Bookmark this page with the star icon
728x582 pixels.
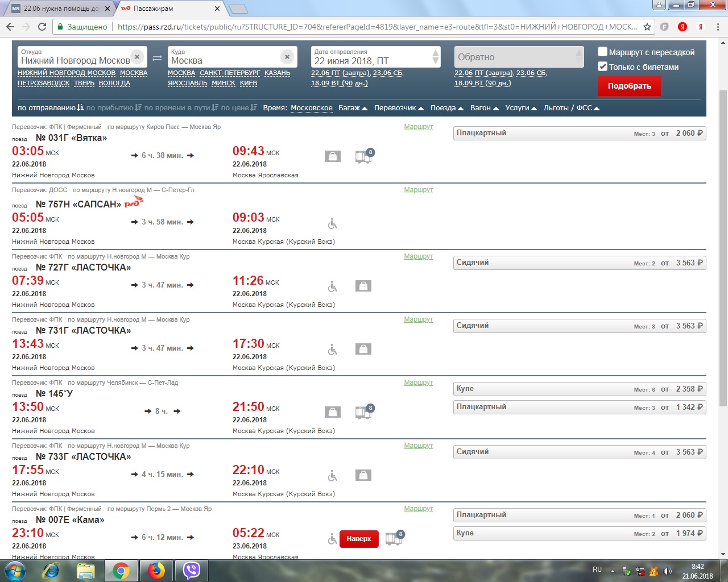point(647,27)
